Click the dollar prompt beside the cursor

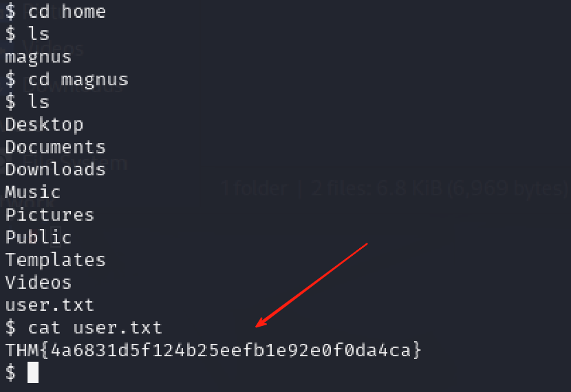click(10, 373)
